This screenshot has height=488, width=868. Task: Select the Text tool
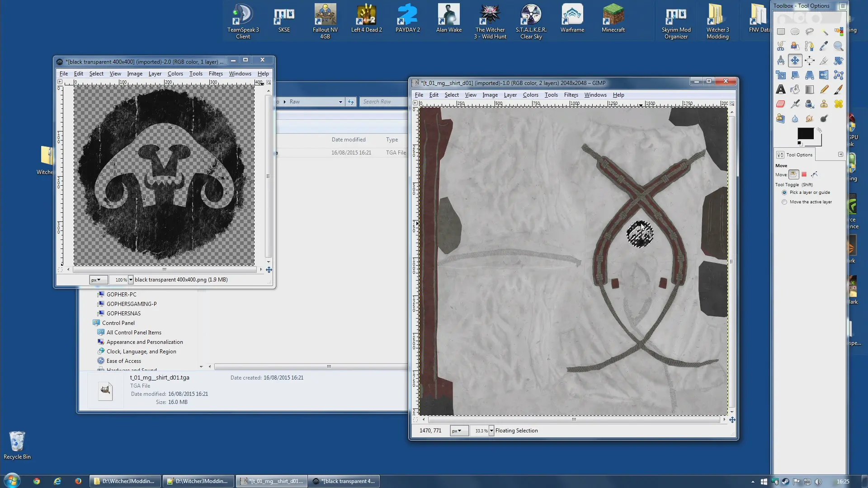pos(781,89)
